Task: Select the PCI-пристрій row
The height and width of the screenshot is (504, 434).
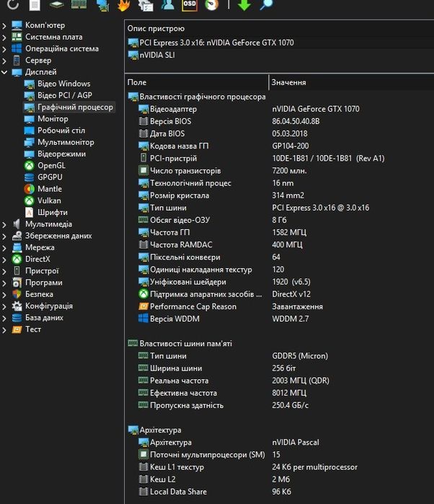Action: point(280,158)
